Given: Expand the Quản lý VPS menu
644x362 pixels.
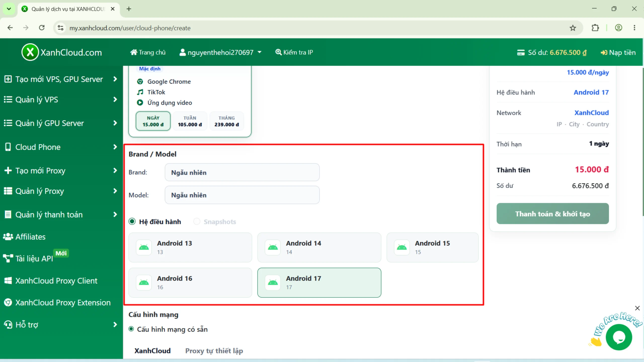Looking at the screenshot, I should pos(61,100).
